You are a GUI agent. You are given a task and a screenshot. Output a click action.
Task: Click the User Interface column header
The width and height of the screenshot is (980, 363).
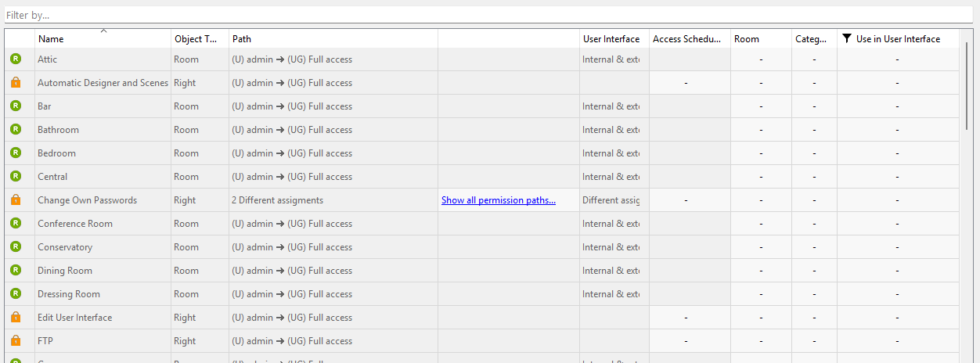[x=613, y=38]
